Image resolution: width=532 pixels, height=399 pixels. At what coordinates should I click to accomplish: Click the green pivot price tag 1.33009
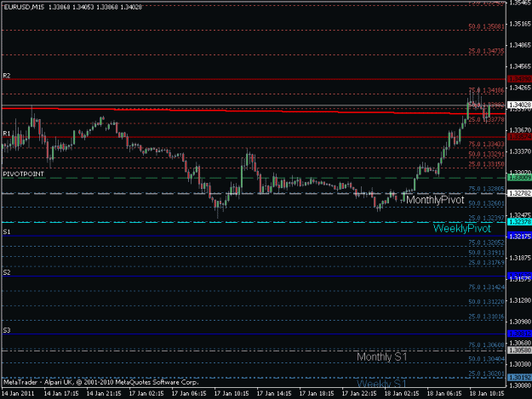click(519, 178)
